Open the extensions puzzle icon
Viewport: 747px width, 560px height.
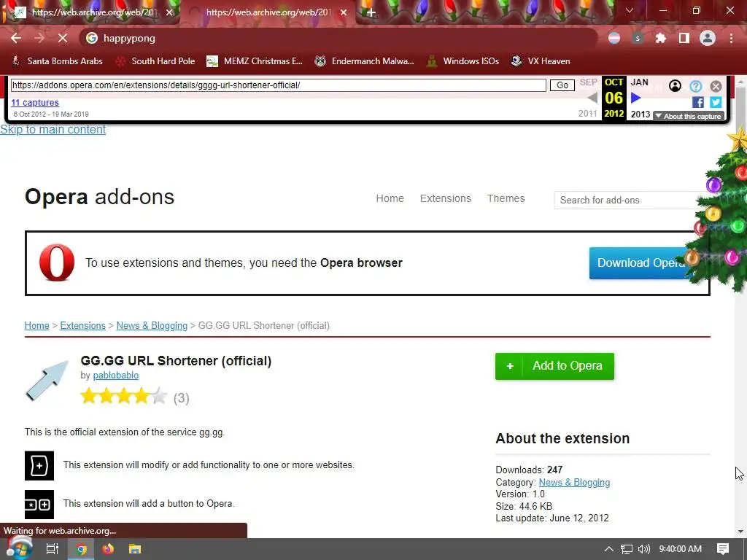[x=661, y=38]
